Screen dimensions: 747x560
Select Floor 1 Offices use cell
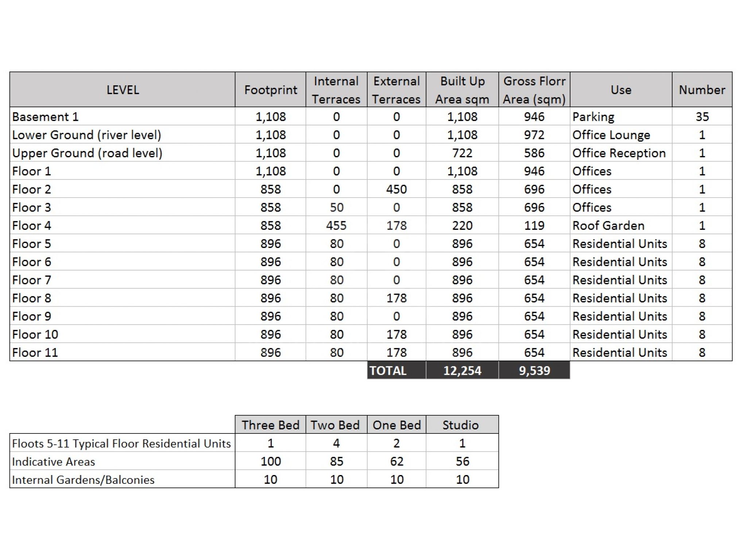pos(621,171)
